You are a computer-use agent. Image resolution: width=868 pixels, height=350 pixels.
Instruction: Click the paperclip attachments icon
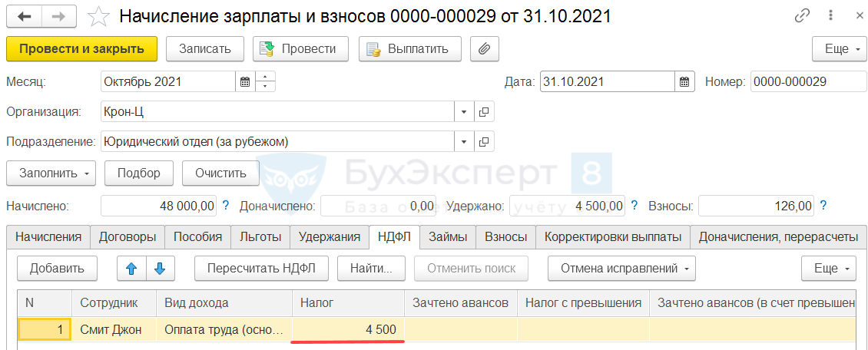coord(484,49)
